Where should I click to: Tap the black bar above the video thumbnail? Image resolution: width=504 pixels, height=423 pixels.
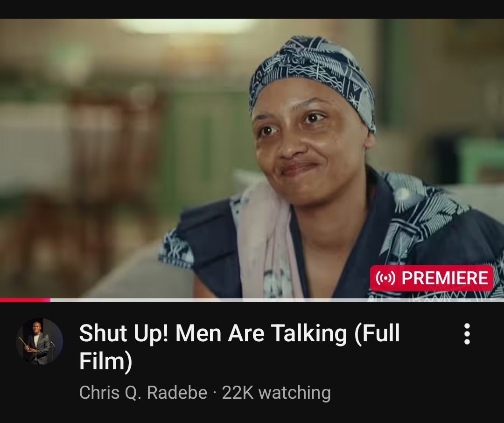[252, 9]
